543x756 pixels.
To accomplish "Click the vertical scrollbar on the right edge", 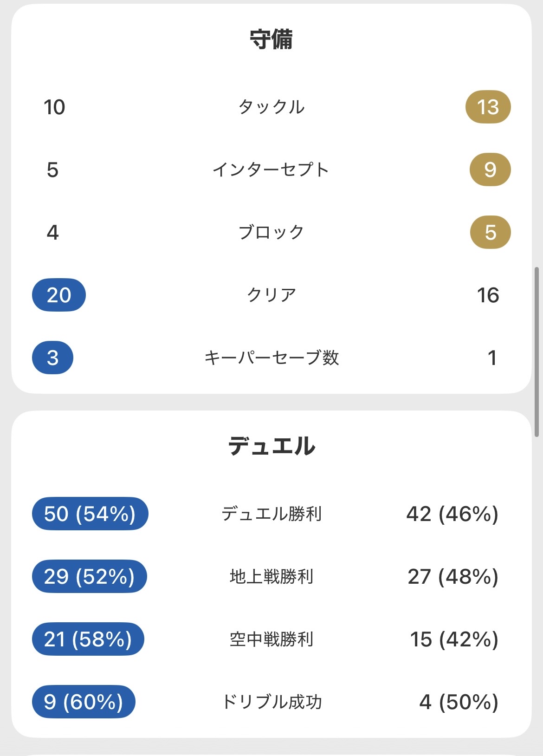I will pos(537,352).
